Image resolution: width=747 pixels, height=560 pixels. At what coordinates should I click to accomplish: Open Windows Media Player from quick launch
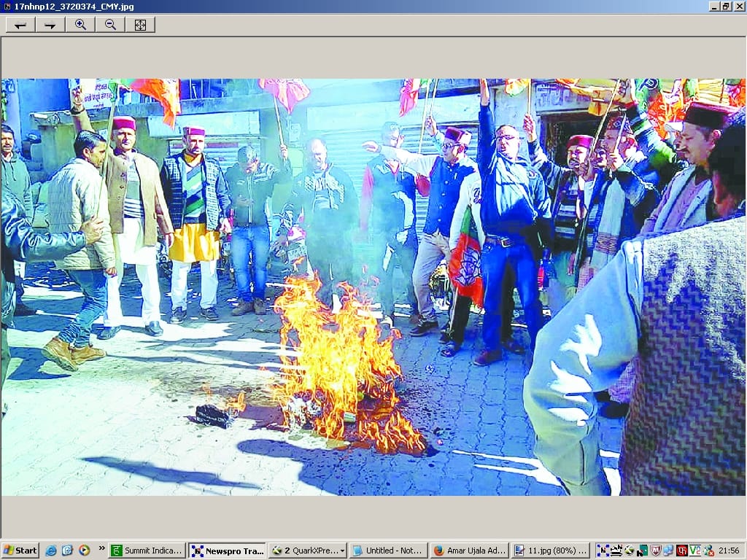[x=85, y=551]
